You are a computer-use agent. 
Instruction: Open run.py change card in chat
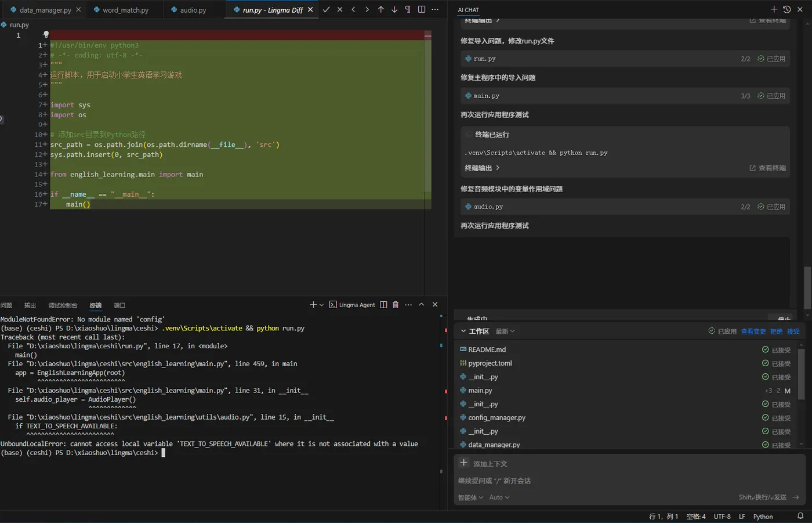(625, 59)
